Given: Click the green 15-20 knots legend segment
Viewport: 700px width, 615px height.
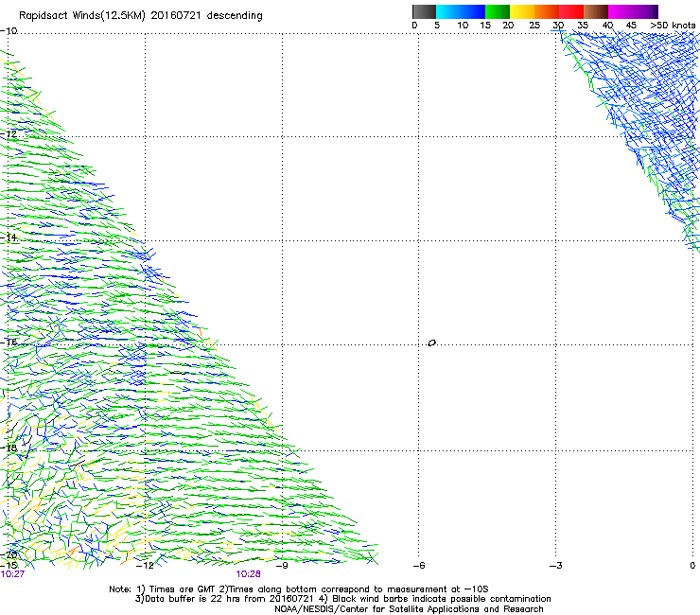Looking at the screenshot, I should 498,11.
